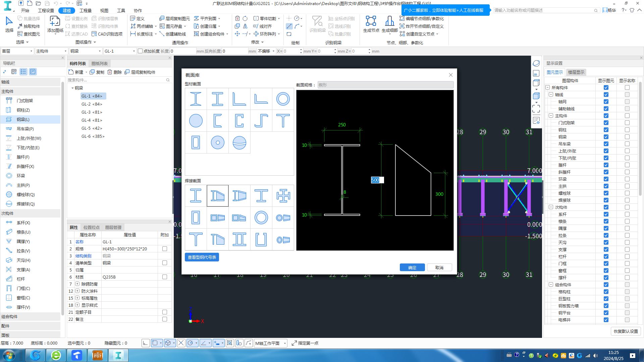Screen dimensions: 644x362
Task: Switch to the 楼层显示 tab
Action: click(576, 72)
